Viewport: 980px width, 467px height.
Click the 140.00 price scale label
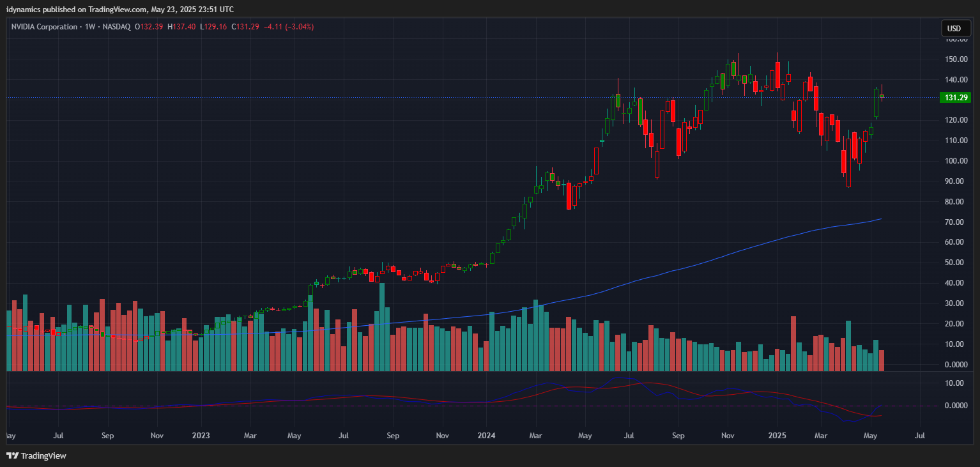[x=956, y=80]
